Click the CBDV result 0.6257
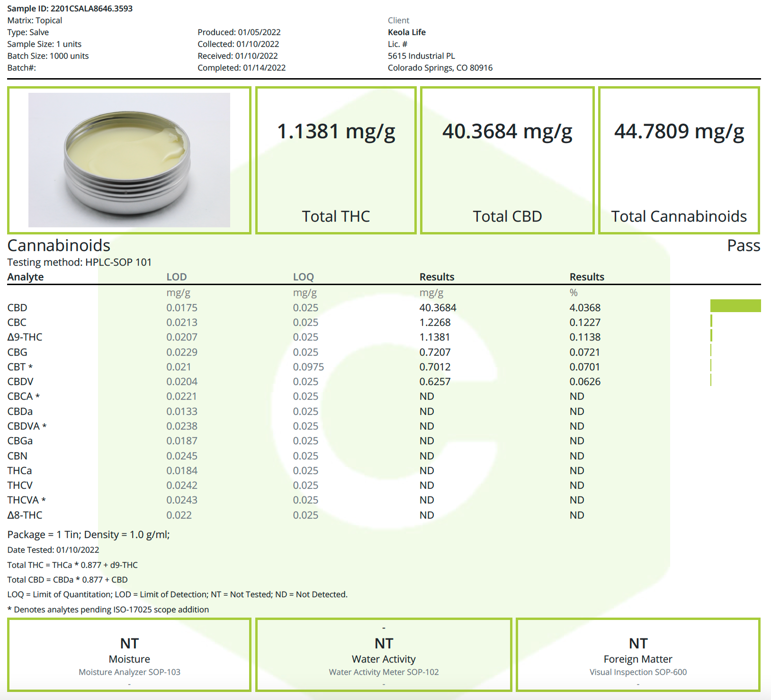This screenshot has width=771, height=700. tap(435, 382)
